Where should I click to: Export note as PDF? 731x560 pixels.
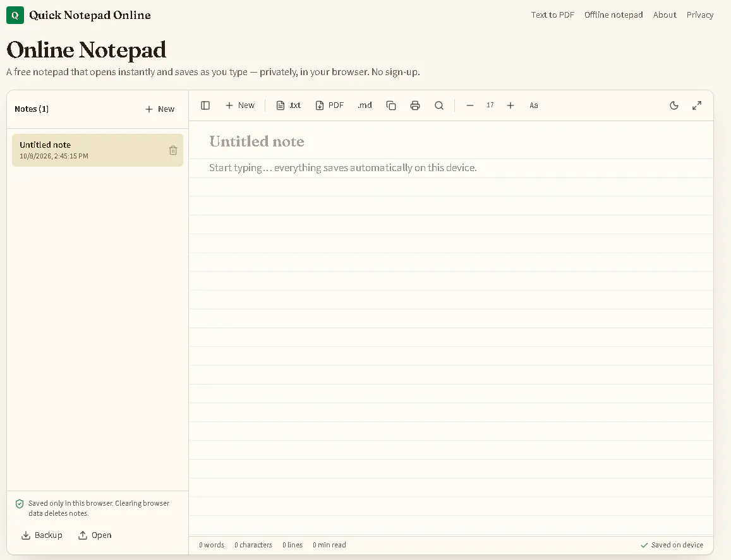330,105
